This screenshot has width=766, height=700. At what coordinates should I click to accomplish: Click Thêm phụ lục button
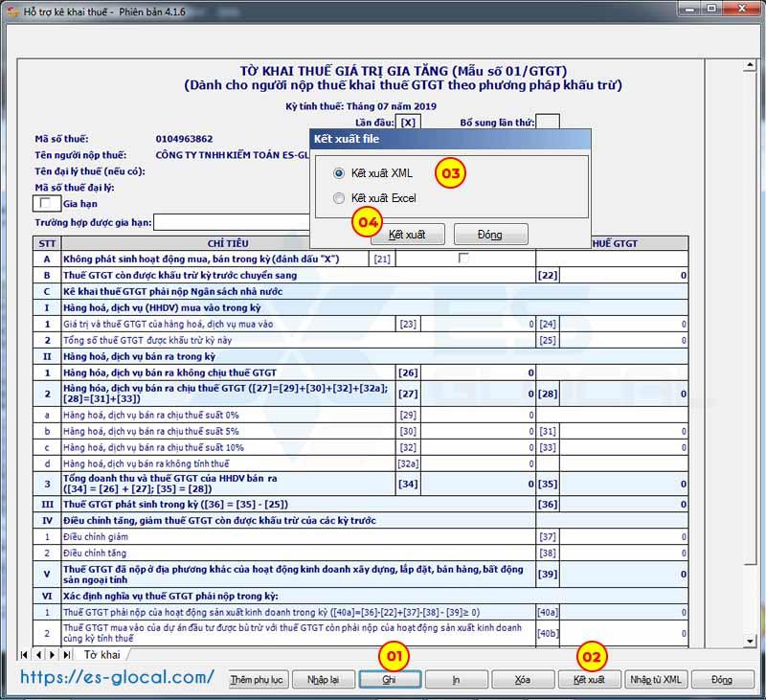tap(257, 680)
